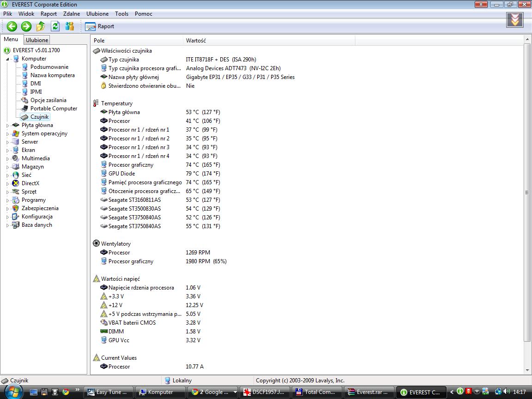Image resolution: width=532 pixels, height=399 pixels.
Task: Expand the DirectX tree node
Action: [x=7, y=184]
